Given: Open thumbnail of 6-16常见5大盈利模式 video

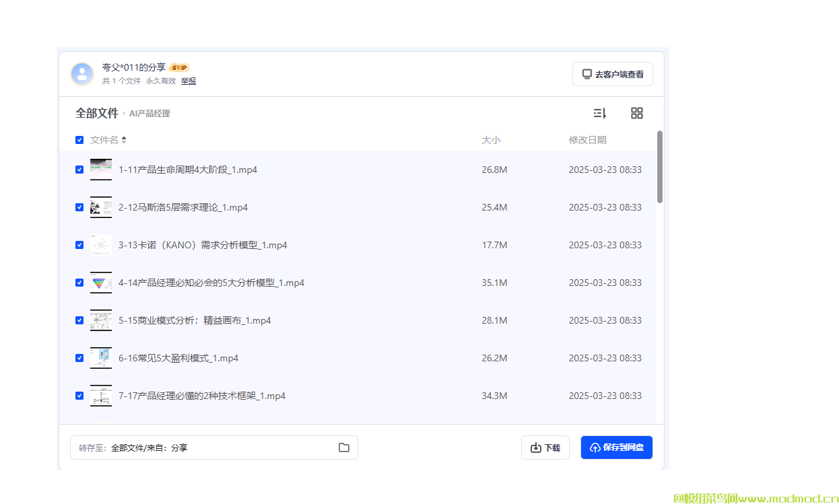Looking at the screenshot, I should pos(101,358).
